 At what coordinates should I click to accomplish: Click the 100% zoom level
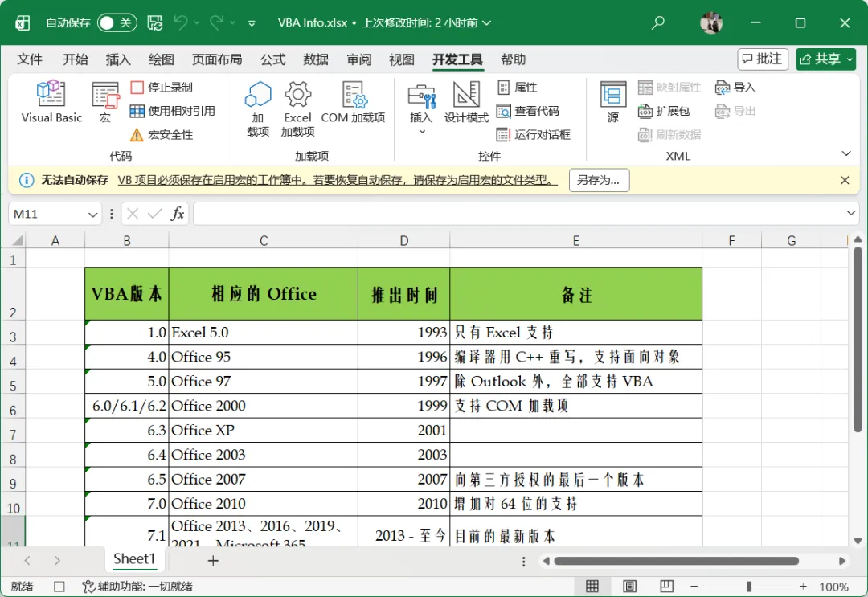(833, 587)
